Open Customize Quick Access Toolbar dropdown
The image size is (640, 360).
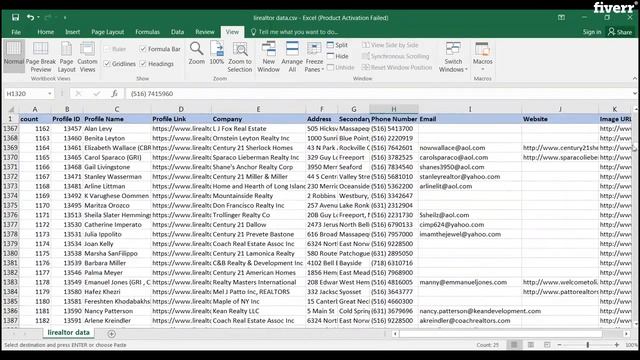tap(65, 18)
